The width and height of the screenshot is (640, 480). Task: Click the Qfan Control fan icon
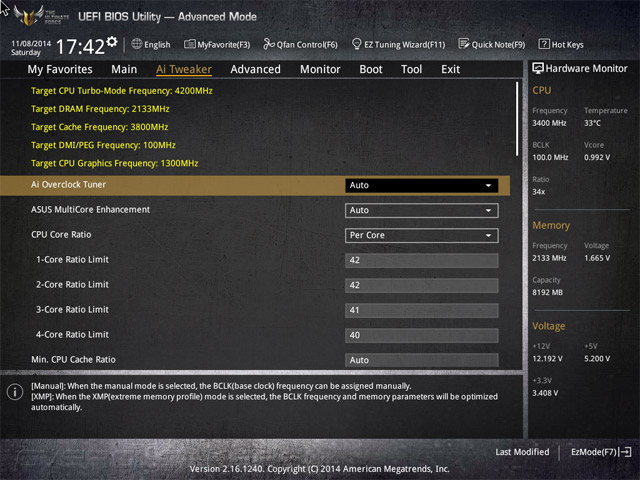pos(269,44)
